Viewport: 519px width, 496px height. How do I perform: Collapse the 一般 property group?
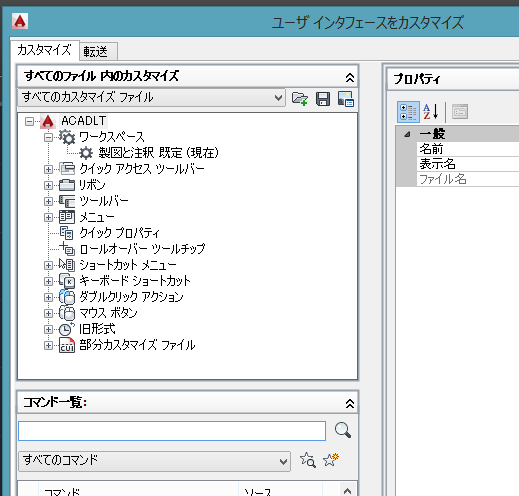(x=407, y=134)
